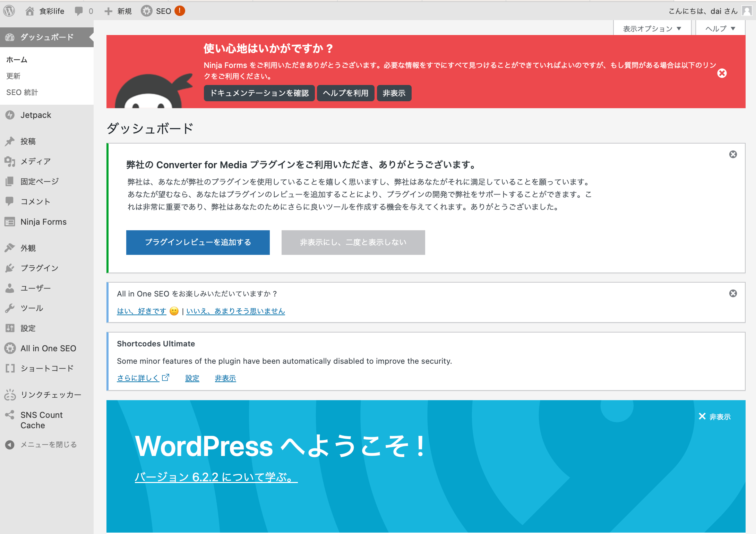Open user avatar next to dai さん
Screen dimensions: 756x534
(x=747, y=11)
